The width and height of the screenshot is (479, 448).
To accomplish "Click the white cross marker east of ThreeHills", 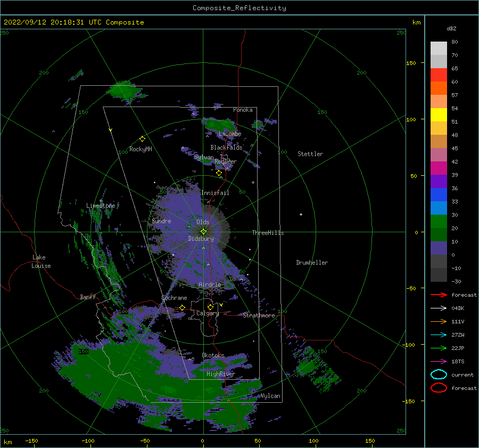I will coord(301,214).
